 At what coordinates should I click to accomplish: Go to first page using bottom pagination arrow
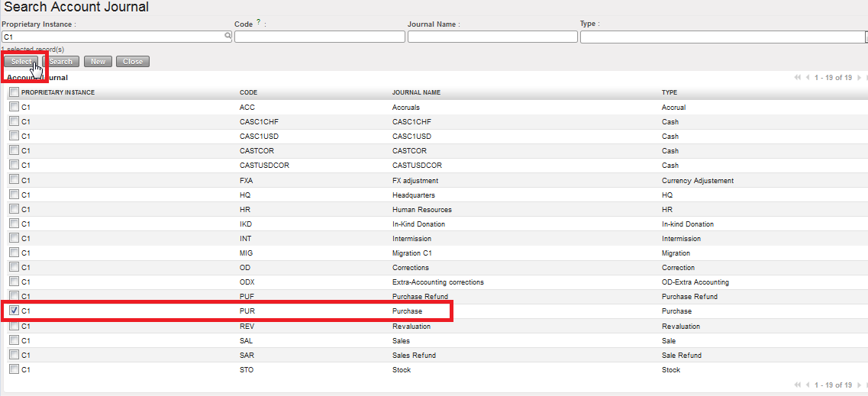pos(798,385)
